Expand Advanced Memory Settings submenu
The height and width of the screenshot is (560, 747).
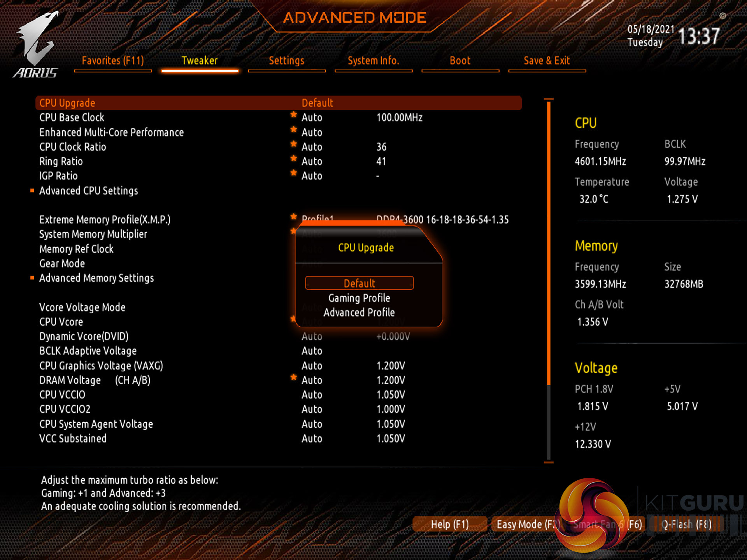(96, 278)
